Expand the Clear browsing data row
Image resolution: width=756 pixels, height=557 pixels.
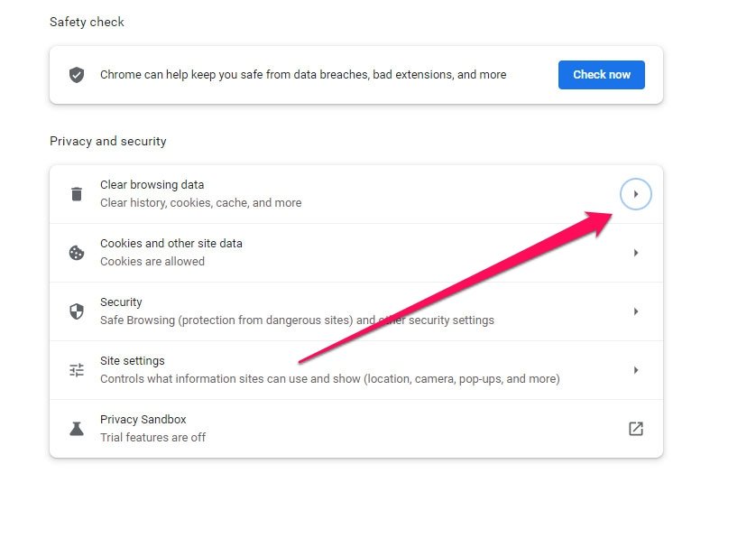[x=635, y=193]
